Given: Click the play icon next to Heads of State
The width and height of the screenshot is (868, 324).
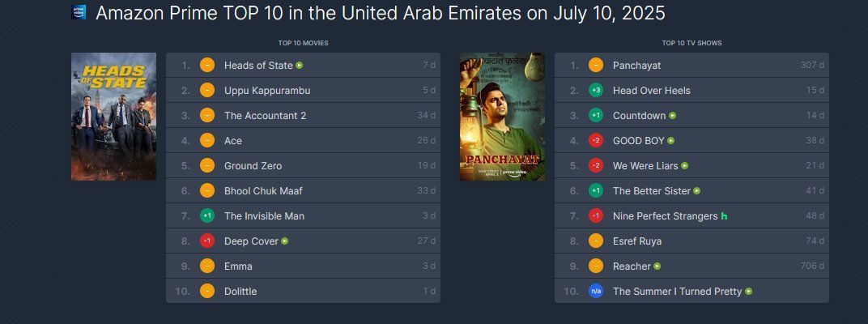Looking at the screenshot, I should (300, 66).
